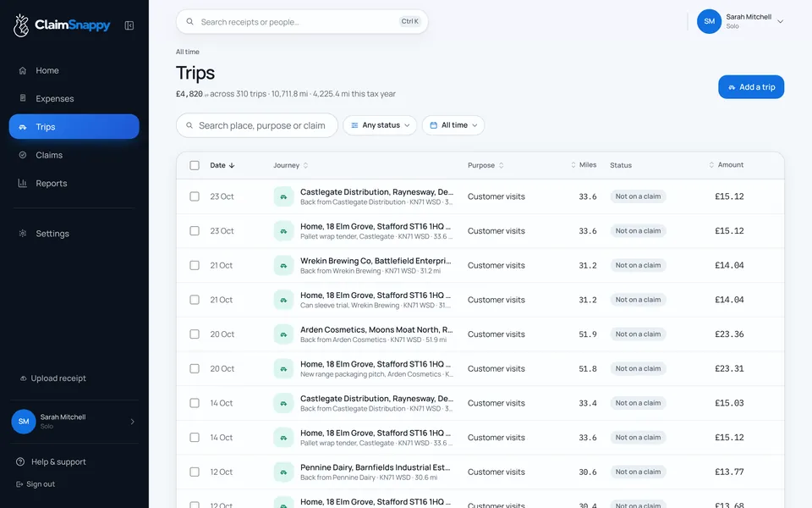Sort table by Miles column

click(584, 165)
